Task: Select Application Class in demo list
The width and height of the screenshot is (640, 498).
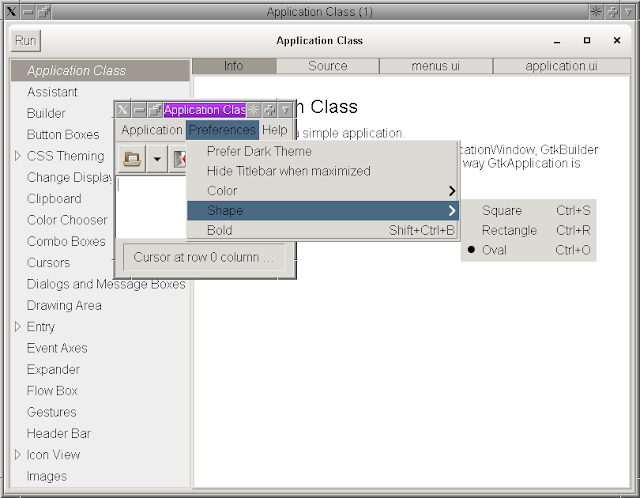Action: point(100,71)
